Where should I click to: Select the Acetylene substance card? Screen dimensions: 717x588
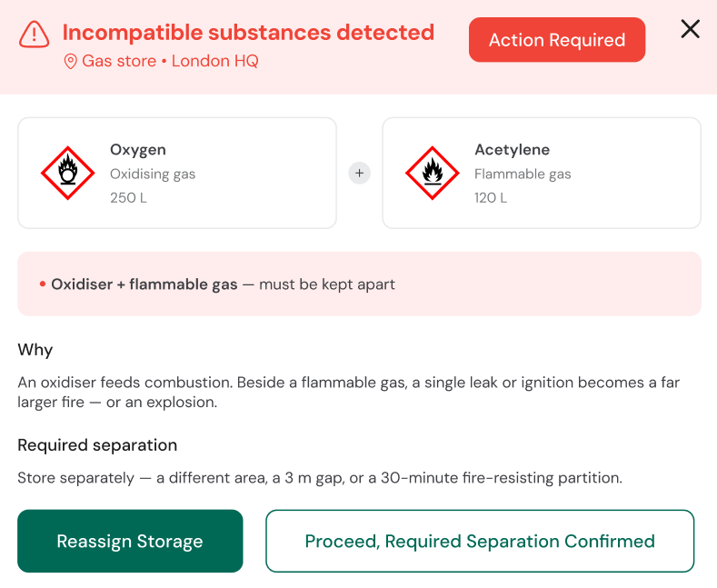coord(542,173)
